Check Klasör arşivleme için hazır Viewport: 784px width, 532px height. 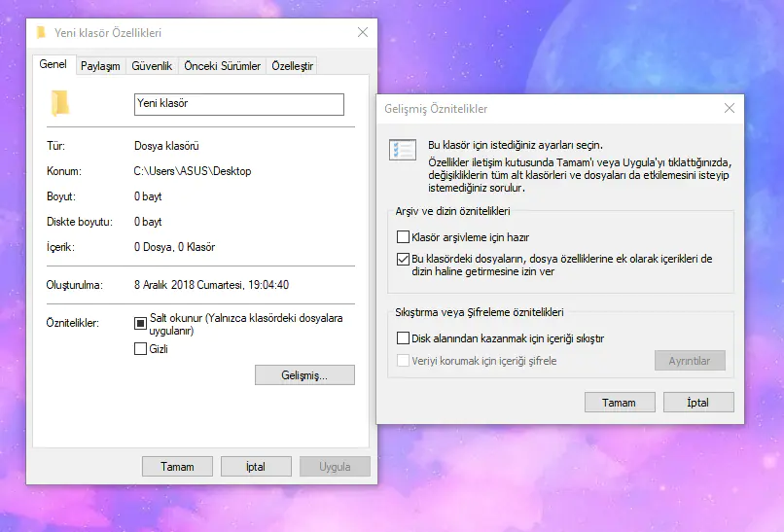pos(403,237)
